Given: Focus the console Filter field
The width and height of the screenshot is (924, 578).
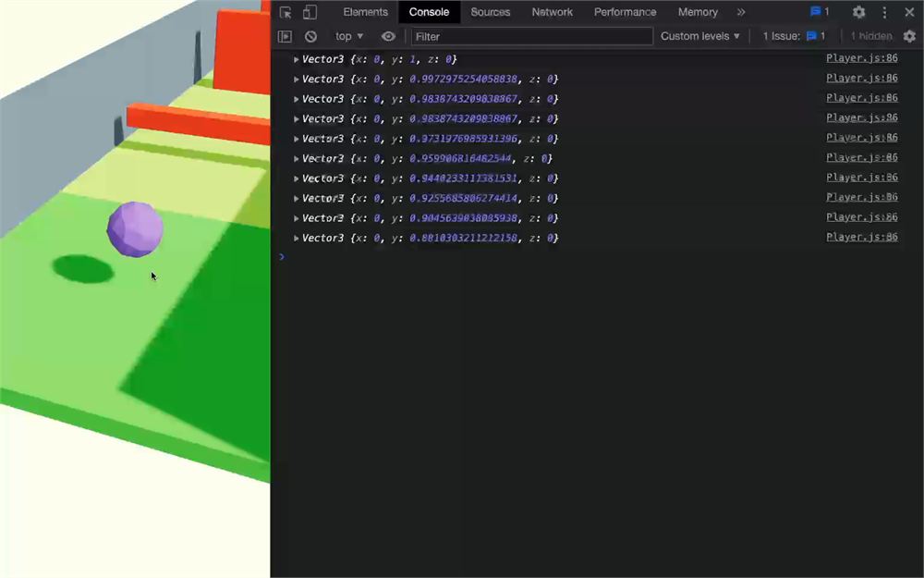Looking at the screenshot, I should coord(532,37).
